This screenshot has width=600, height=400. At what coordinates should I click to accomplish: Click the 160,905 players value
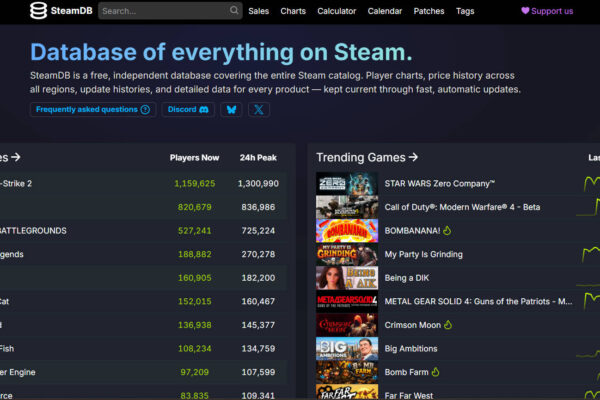point(195,278)
